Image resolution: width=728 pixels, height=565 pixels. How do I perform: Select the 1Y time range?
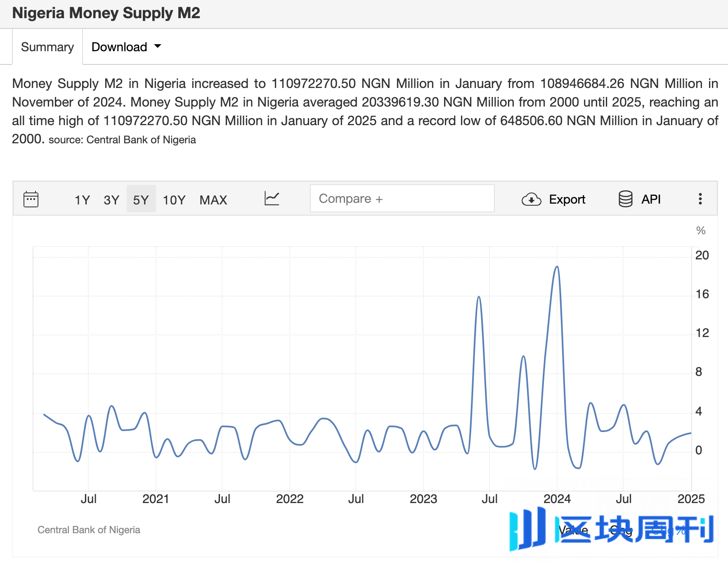click(x=82, y=200)
